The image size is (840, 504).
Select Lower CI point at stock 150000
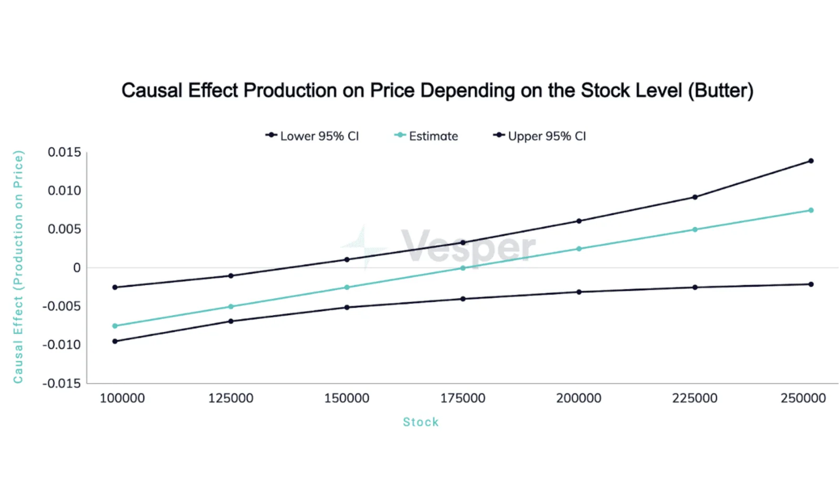[347, 308]
